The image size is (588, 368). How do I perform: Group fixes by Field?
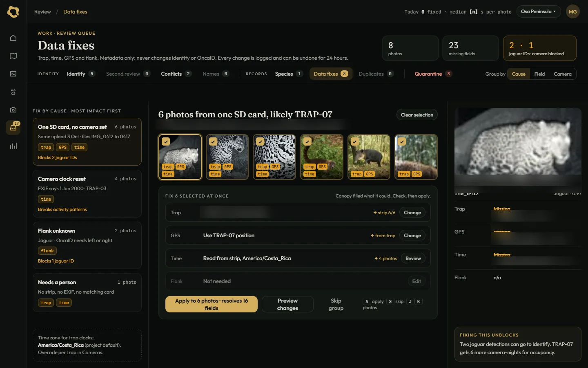tap(539, 74)
